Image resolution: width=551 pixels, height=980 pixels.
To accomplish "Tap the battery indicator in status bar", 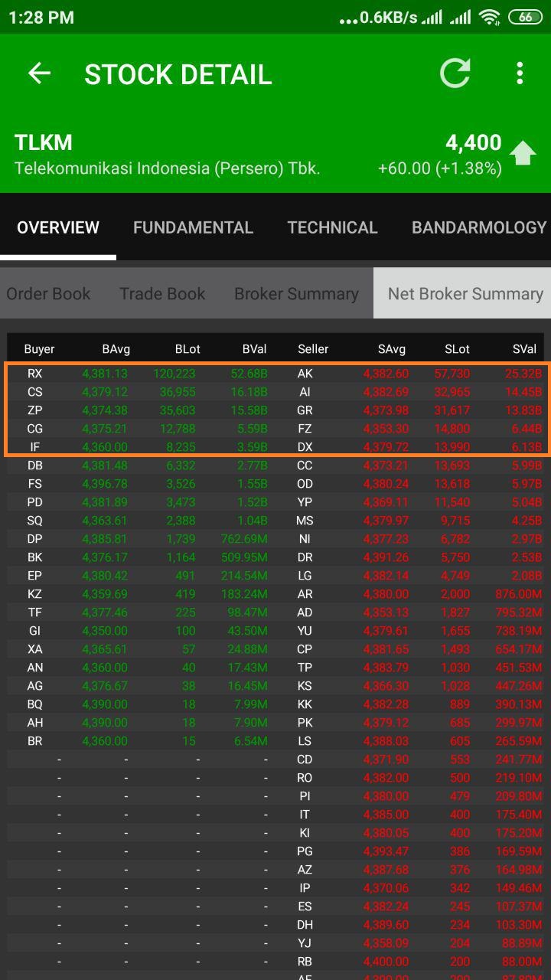I will point(525,17).
